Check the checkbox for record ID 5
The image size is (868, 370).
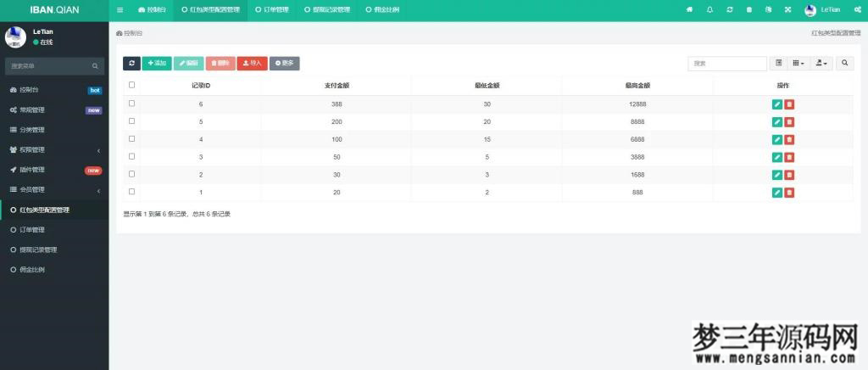[131, 121]
